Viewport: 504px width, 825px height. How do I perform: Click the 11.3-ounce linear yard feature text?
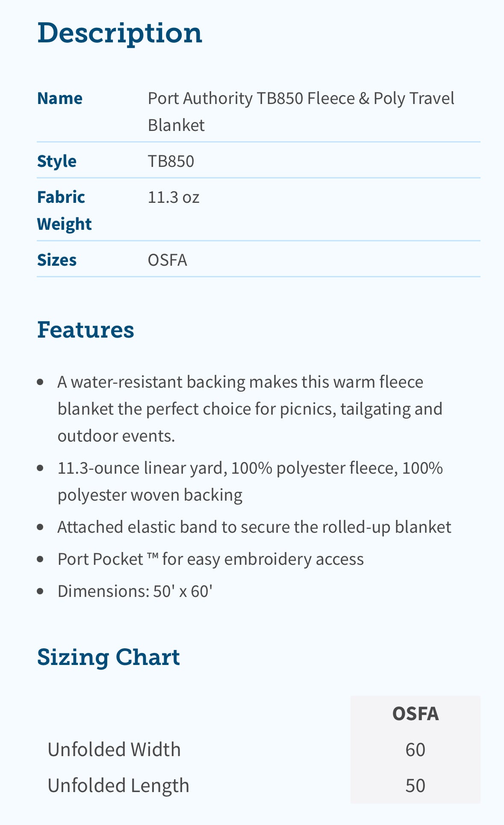coord(250,481)
